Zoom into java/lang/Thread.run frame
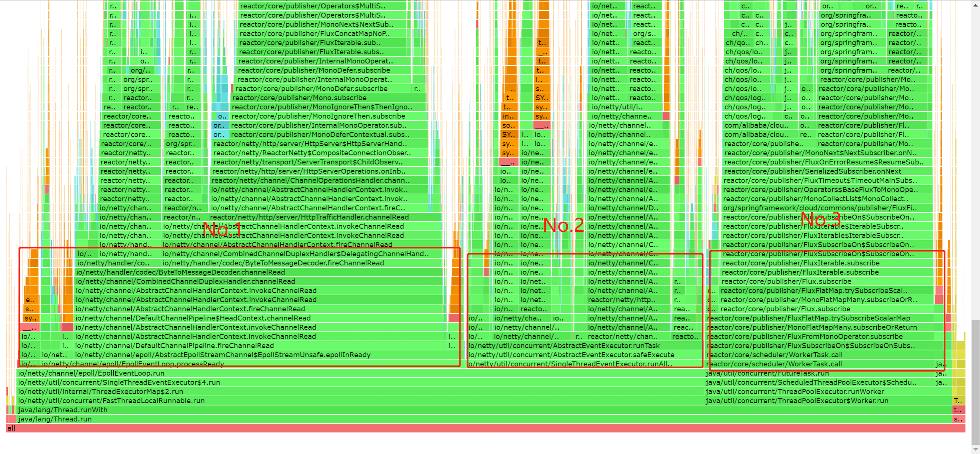The image size is (980, 454). point(484,419)
